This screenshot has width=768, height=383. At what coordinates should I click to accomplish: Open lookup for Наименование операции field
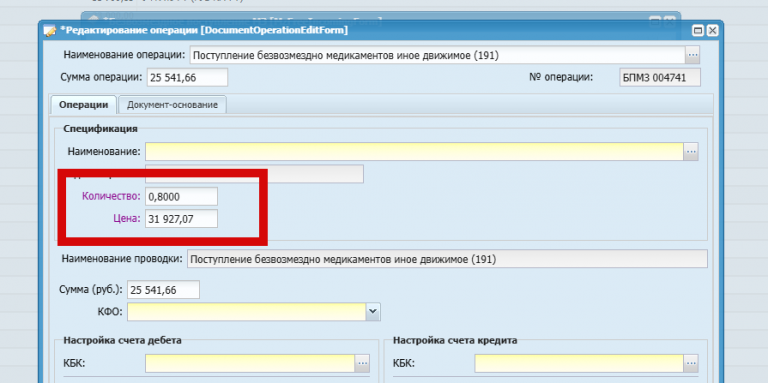click(692, 55)
